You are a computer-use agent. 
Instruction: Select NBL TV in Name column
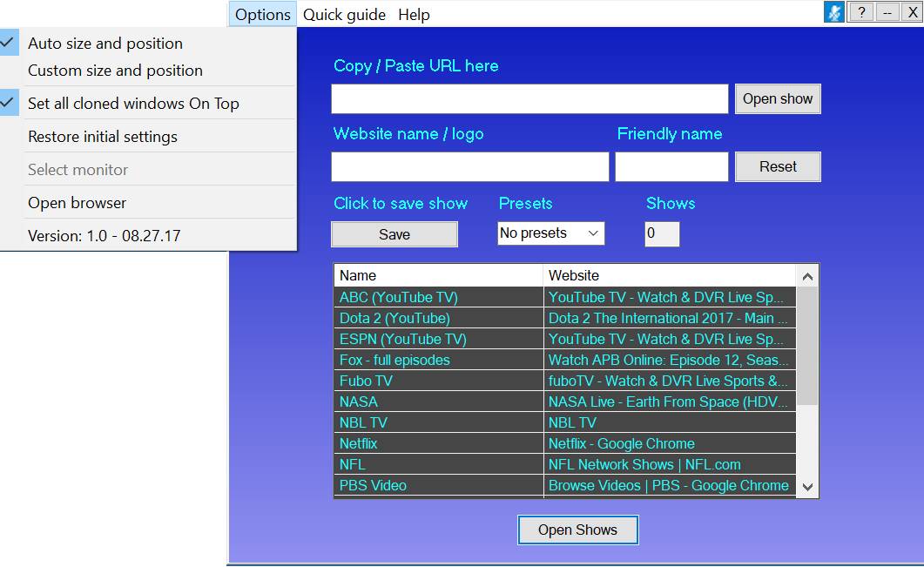click(x=438, y=422)
